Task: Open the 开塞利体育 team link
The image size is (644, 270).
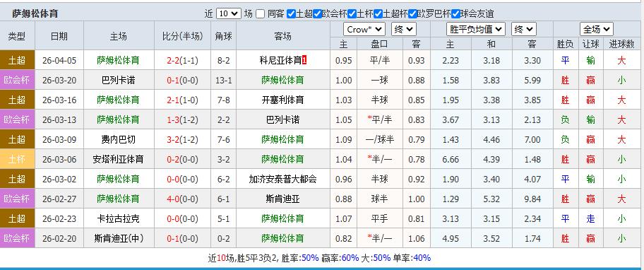Action: tap(282, 100)
